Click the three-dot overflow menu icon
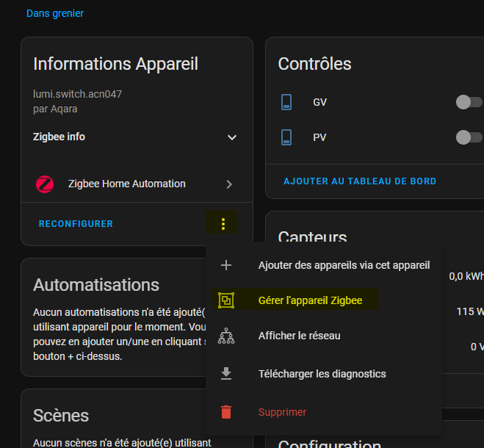484x448 pixels. [x=223, y=224]
